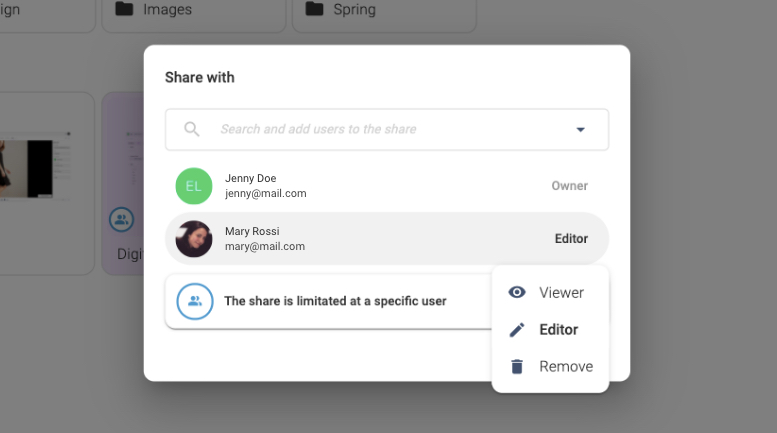777x433 pixels.
Task: Click Jenny Doe's Owner label
Action: [569, 186]
